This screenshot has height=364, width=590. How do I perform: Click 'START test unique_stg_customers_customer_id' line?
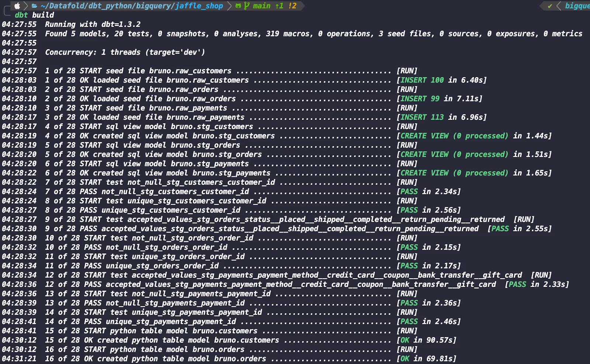(x=173, y=201)
